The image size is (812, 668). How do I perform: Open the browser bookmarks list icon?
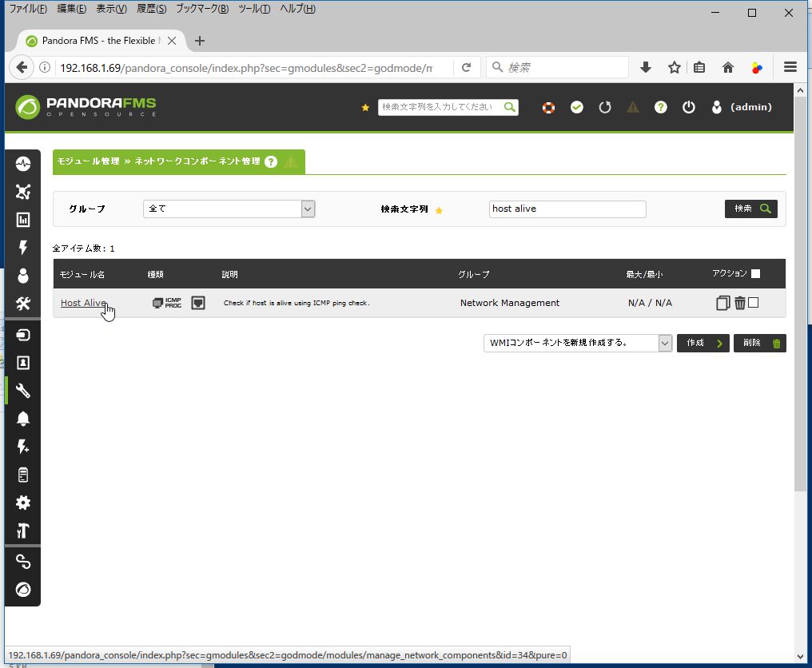tap(699, 67)
